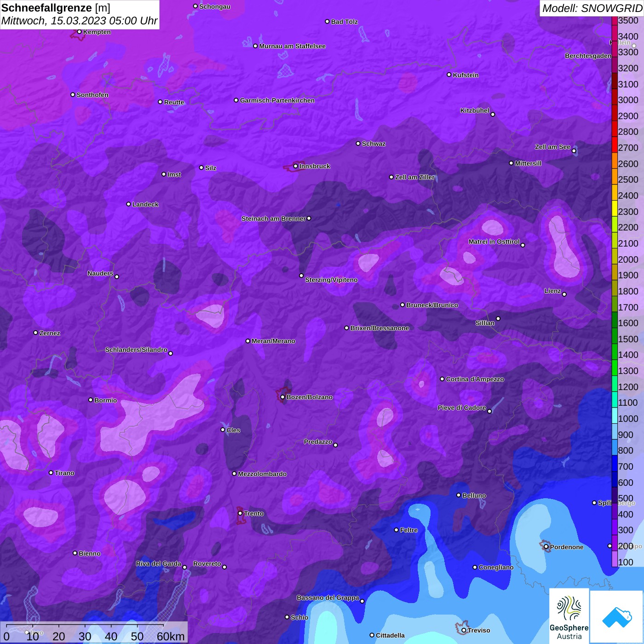Click the GeoSphere Austria logo
Image resolution: width=644 pixels, height=644 pixels.
coord(569,615)
